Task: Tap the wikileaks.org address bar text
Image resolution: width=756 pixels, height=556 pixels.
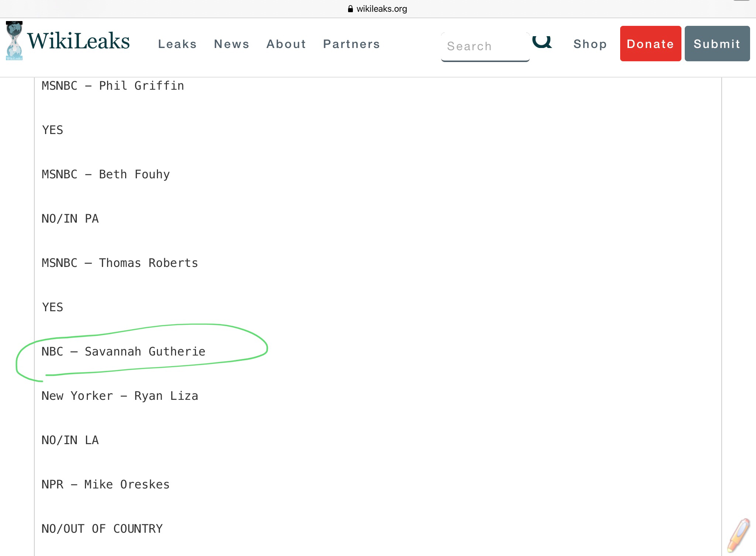Action: pyautogui.click(x=382, y=9)
